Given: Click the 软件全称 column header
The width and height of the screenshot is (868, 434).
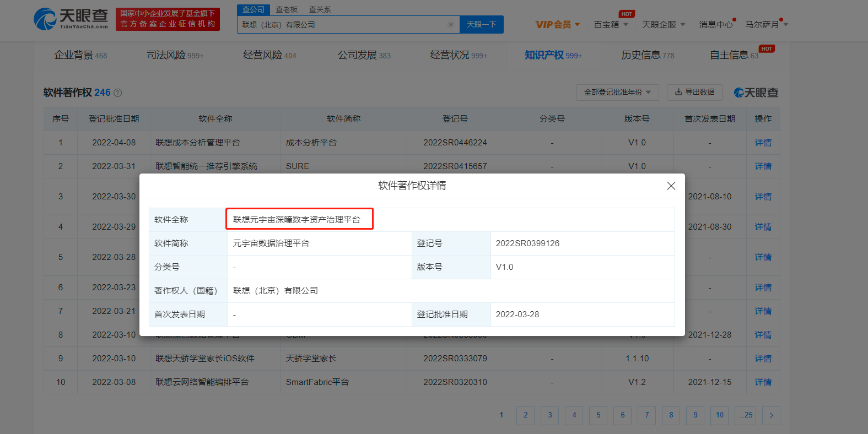Looking at the screenshot, I should [215, 119].
